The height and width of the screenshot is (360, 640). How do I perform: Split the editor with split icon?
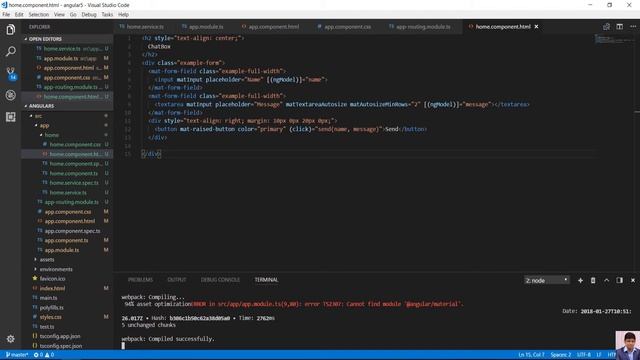(x=620, y=27)
